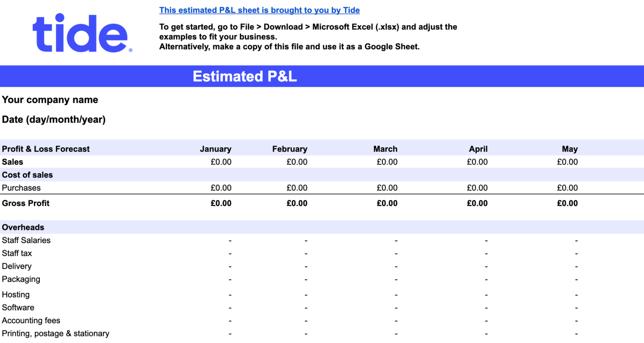This screenshot has width=644, height=343.
Task: Select the Delivery cell under May
Action: [x=576, y=266]
